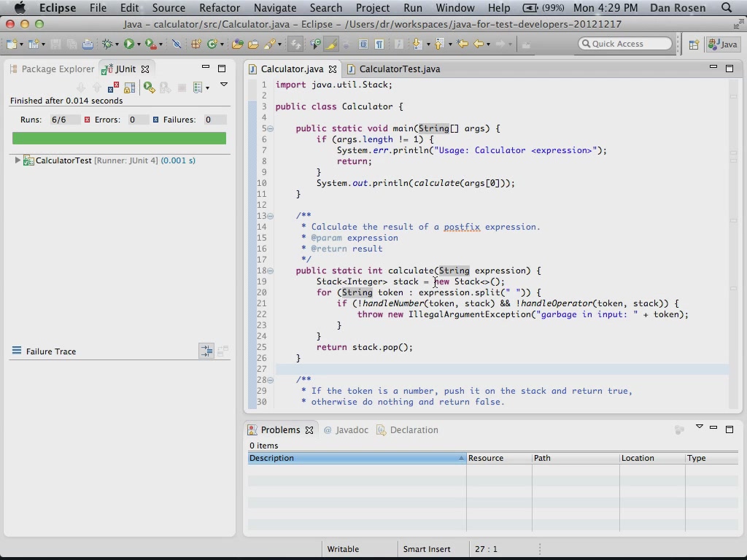Screen dimensions: 747x560
Task: Toggle Show Failures Only in JUnit view
Action: [x=113, y=87]
